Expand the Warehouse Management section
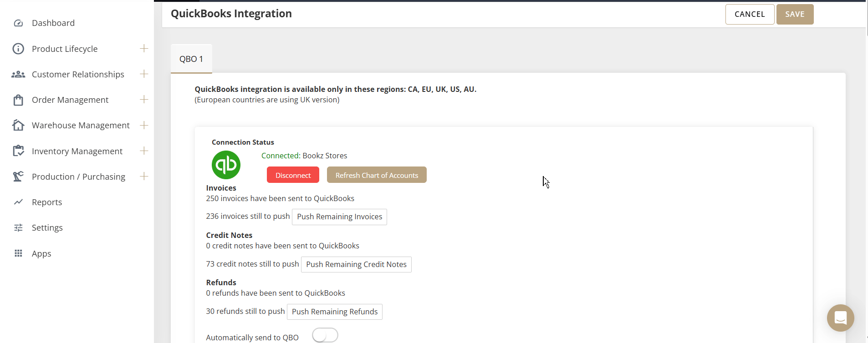Image resolution: width=868 pixels, height=343 pixels. 144,125
